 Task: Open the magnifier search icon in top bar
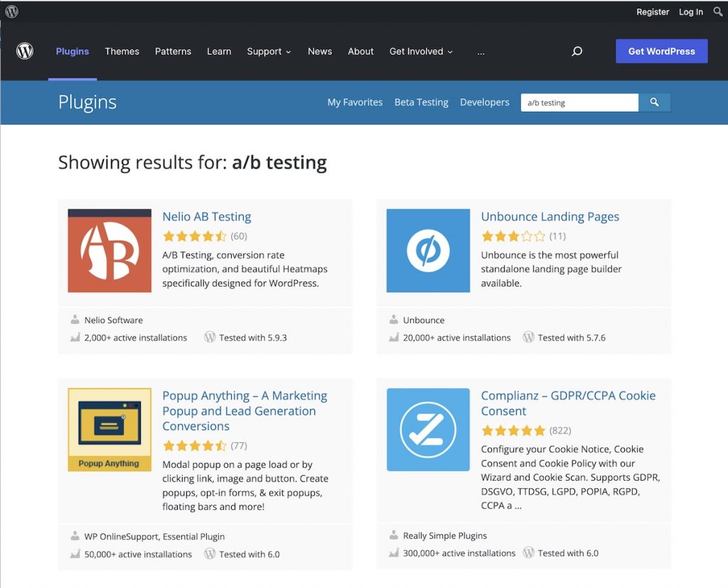pos(718,11)
